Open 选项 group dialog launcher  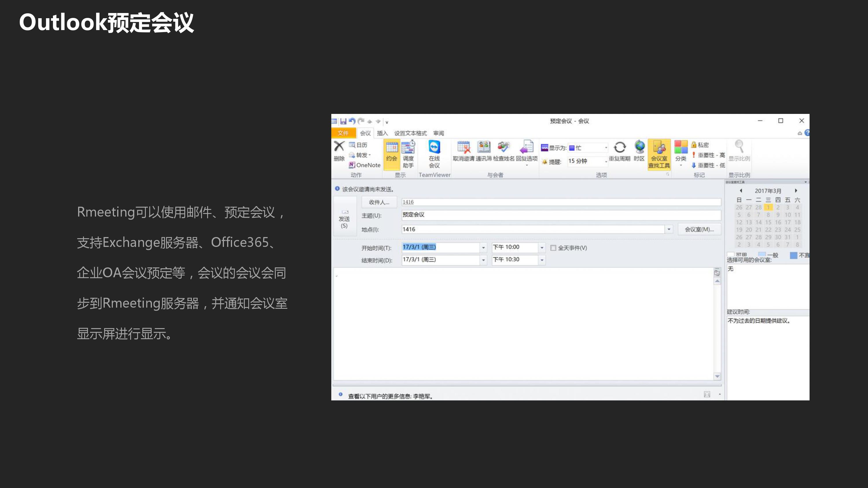point(667,174)
